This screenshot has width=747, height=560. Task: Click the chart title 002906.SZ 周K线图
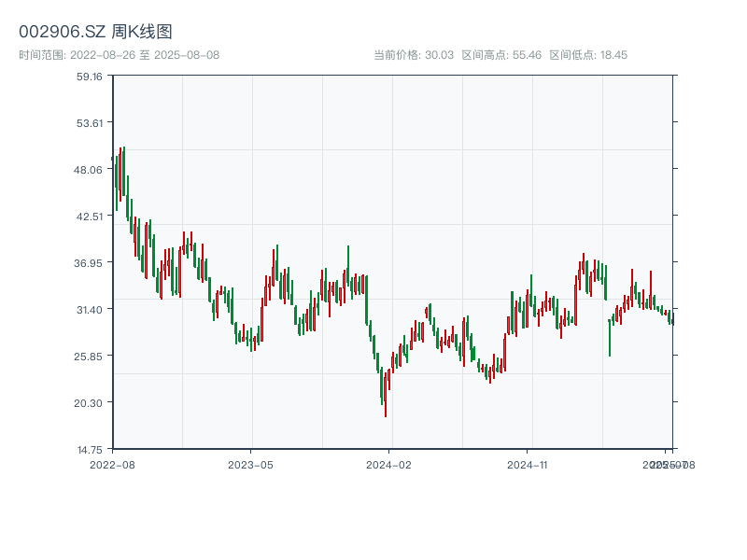pyautogui.click(x=95, y=32)
